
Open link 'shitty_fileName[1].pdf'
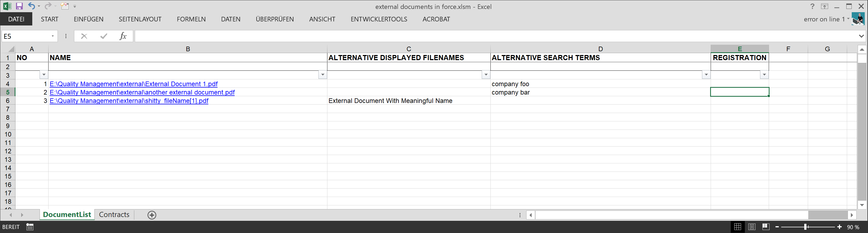click(129, 101)
